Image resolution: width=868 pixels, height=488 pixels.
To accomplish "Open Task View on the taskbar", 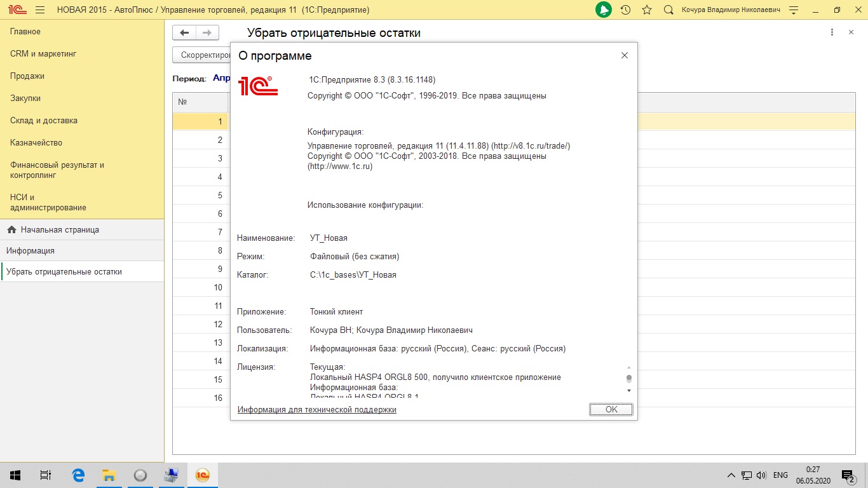I will (x=46, y=475).
